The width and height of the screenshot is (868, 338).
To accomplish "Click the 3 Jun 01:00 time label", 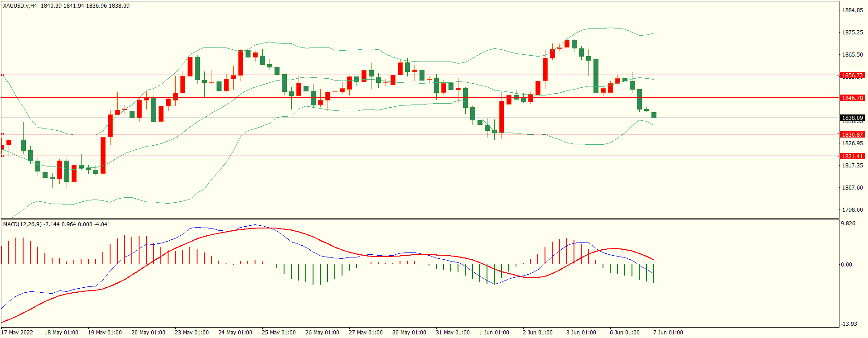I will point(581,333).
